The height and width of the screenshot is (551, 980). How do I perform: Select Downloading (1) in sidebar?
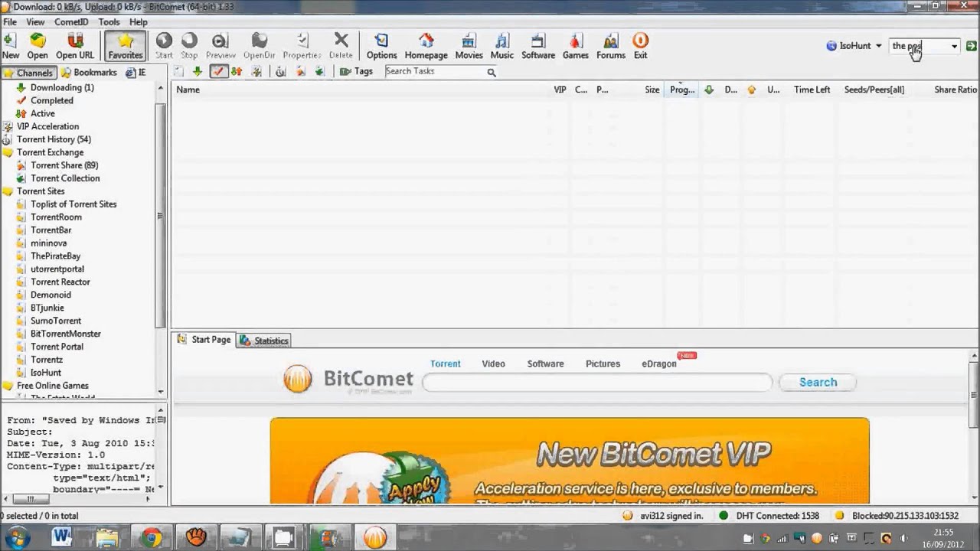(x=62, y=87)
